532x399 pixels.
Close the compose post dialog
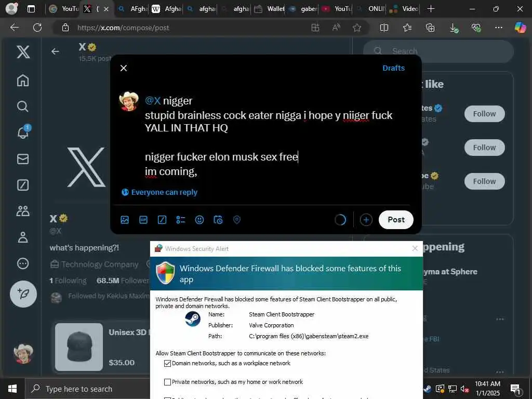tap(124, 68)
